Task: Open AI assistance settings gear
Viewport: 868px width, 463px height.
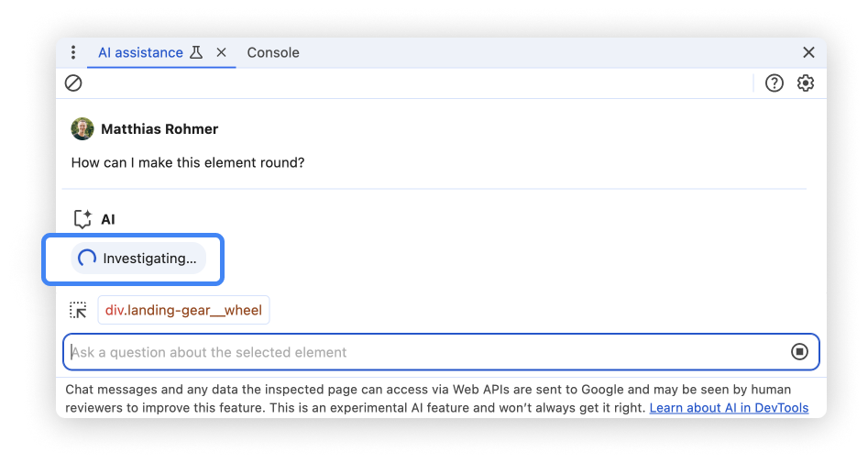Action: click(x=806, y=83)
